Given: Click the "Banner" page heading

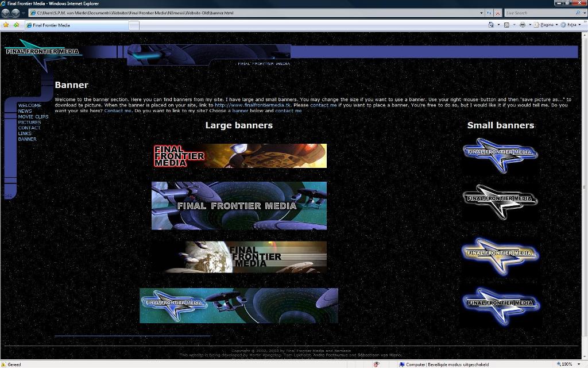Looking at the screenshot, I should [72, 85].
